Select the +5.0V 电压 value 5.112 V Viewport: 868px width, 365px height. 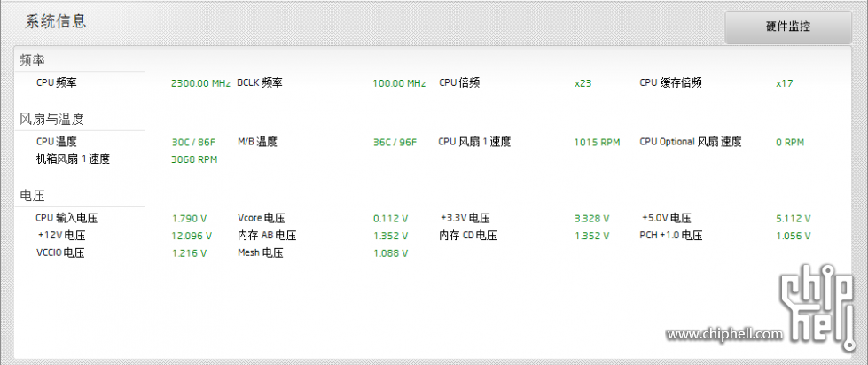click(x=794, y=219)
